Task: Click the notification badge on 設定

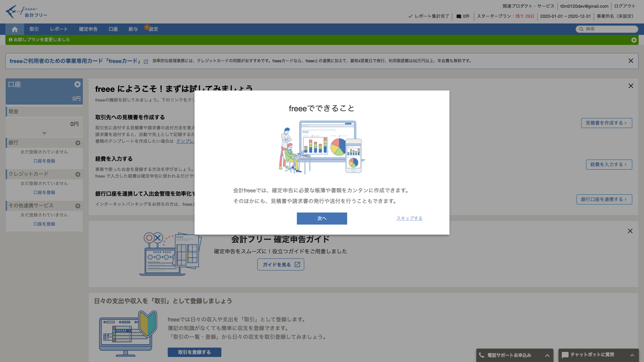Action: pyautogui.click(x=147, y=27)
